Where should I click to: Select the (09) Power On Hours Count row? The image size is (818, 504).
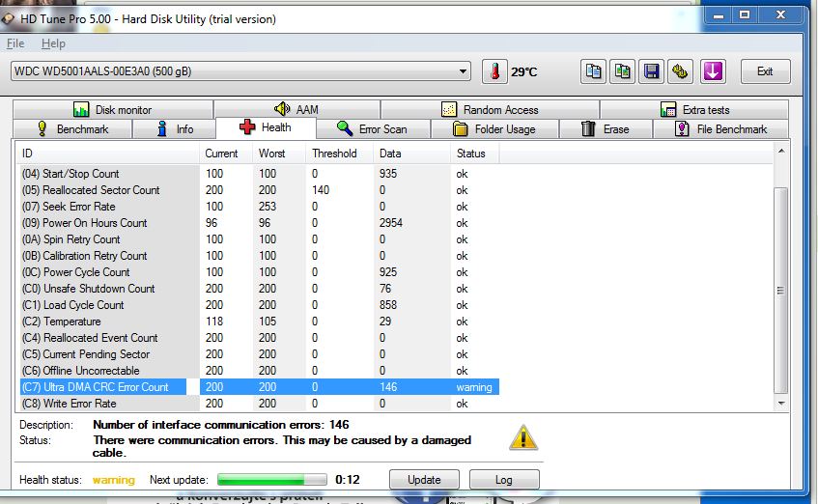(259, 223)
